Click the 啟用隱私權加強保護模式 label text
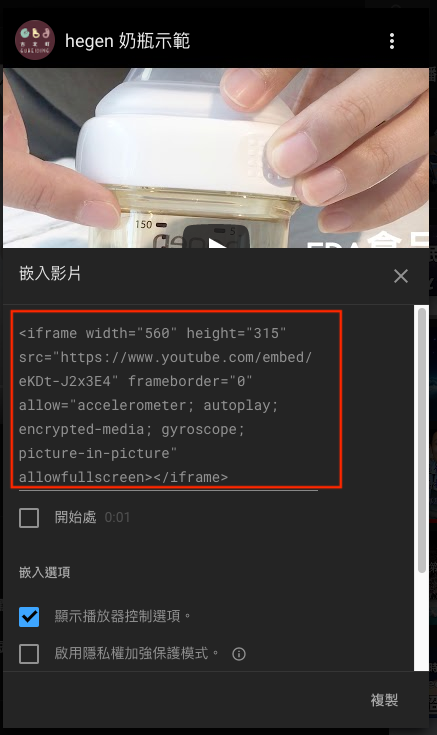Image resolution: width=437 pixels, height=735 pixels. pos(136,653)
